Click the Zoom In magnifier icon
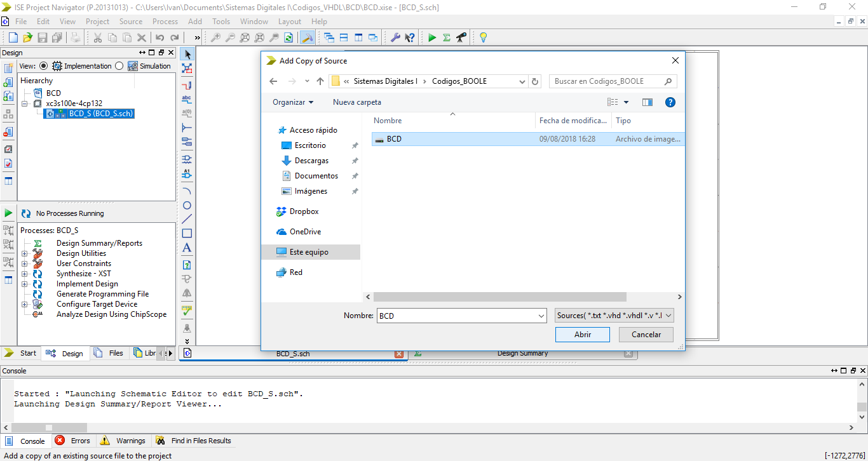Screen dimensions: 868x461 (215, 37)
